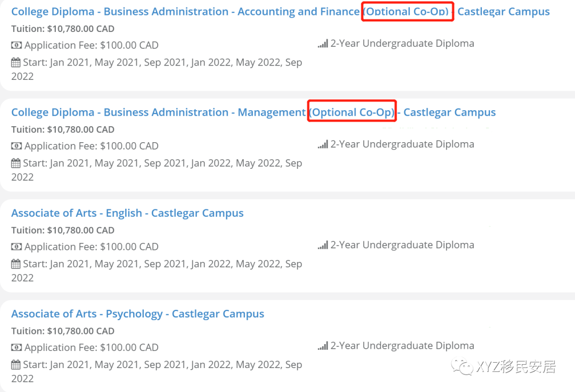Viewport: 575px width, 392px height.
Task: Open the Business Administration Management diploma link
Action: click(x=159, y=112)
